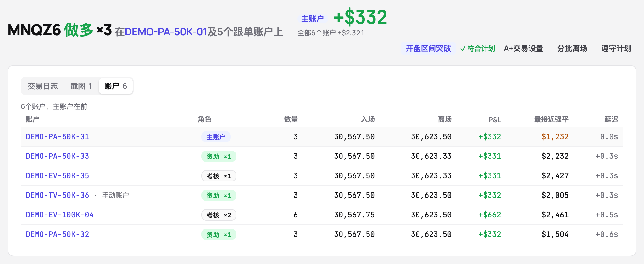Switch to the 交易日志 tab

pos(42,86)
